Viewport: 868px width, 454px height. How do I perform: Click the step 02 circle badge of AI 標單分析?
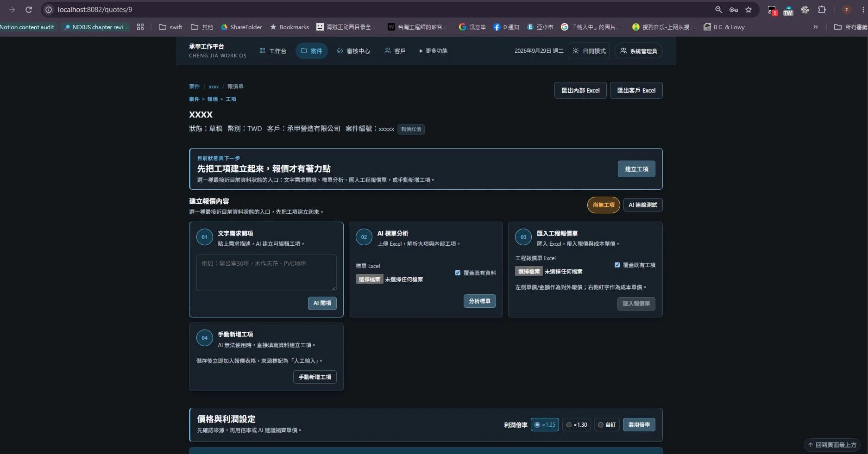(364, 237)
